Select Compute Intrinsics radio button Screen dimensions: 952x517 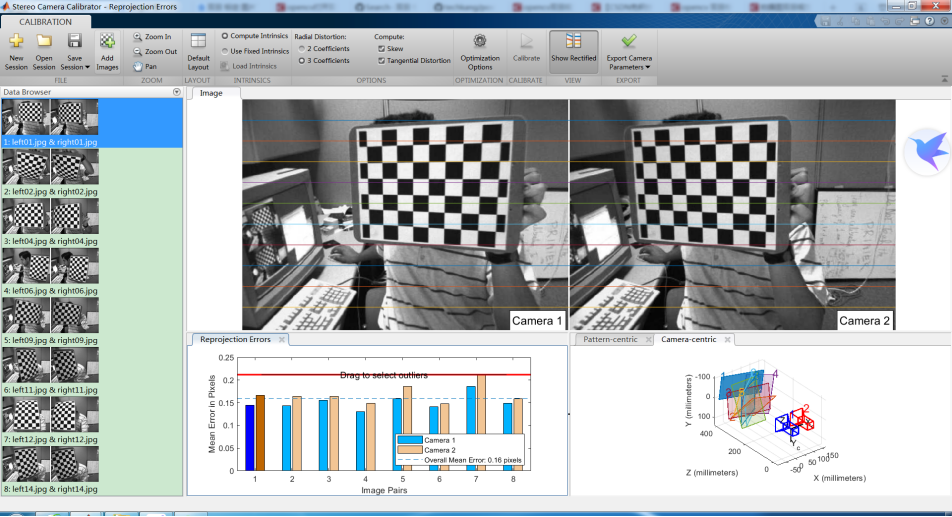pos(225,36)
